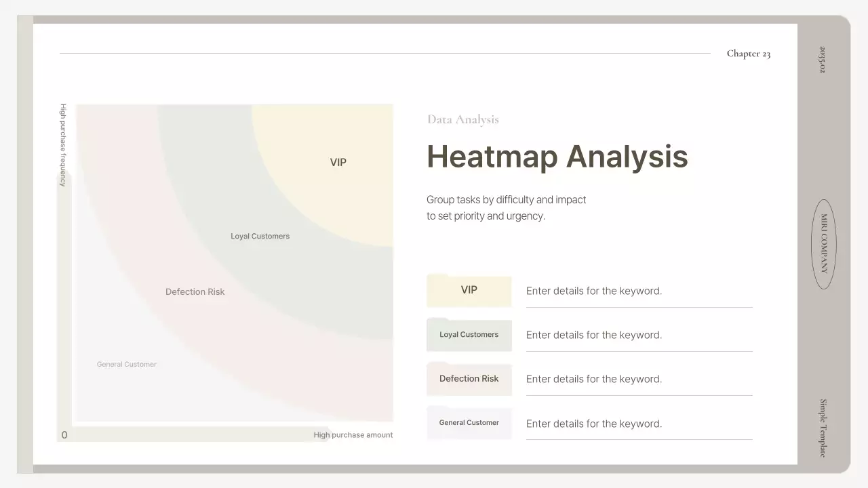This screenshot has height=488, width=868.
Task: Select Loyal Customers label inside the heatmap
Action: point(260,237)
